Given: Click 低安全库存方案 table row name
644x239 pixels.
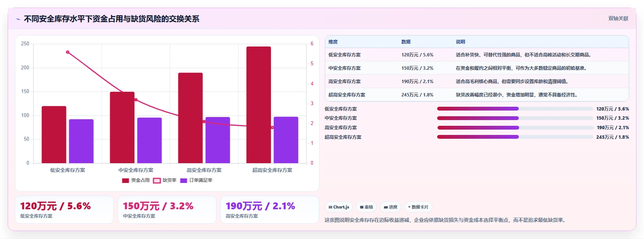Looking at the screenshot, I should point(344,55).
